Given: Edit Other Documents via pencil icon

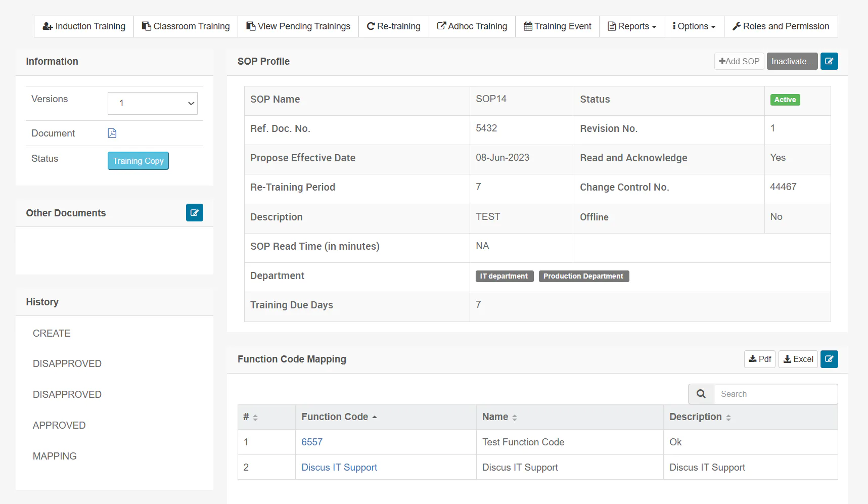Looking at the screenshot, I should [x=195, y=213].
